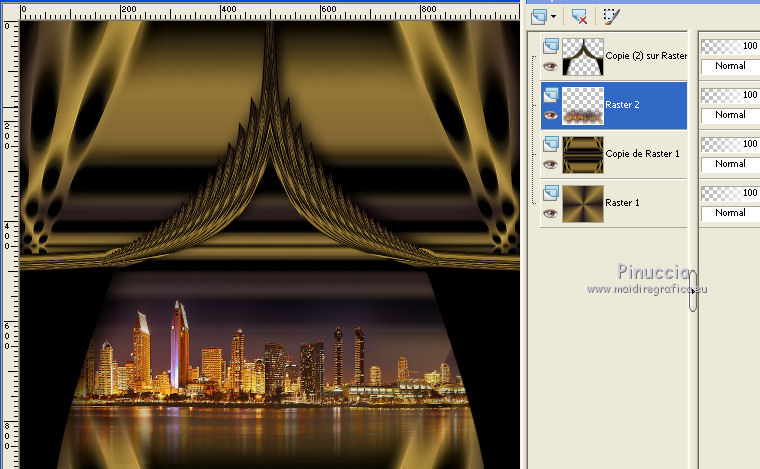The image size is (760, 469).
Task: Click the 'Raster 1' layer name
Action: point(622,203)
